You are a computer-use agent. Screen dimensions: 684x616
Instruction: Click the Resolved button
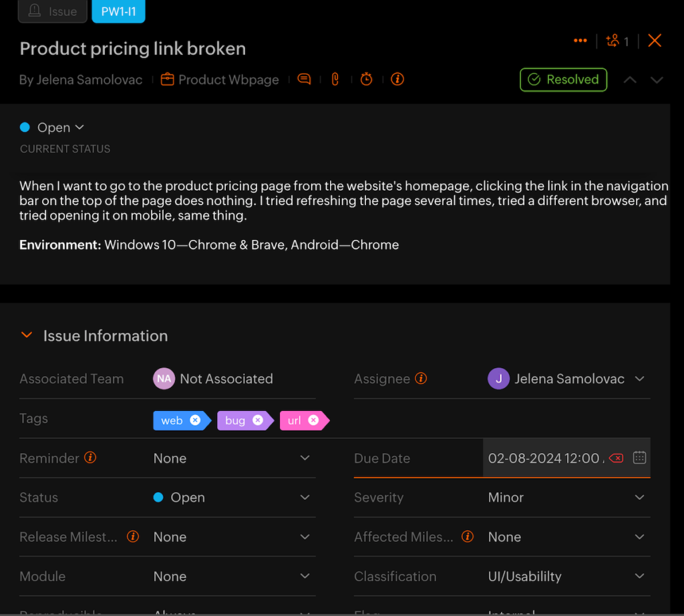tap(563, 79)
